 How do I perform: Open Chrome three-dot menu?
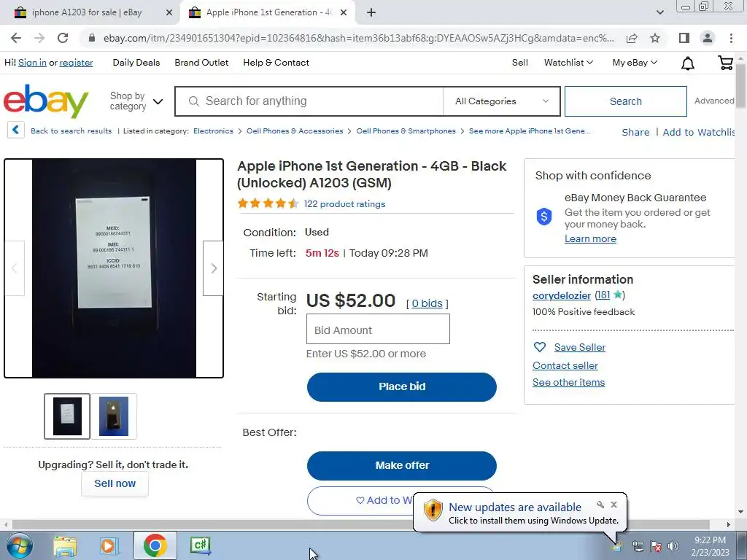point(731,38)
